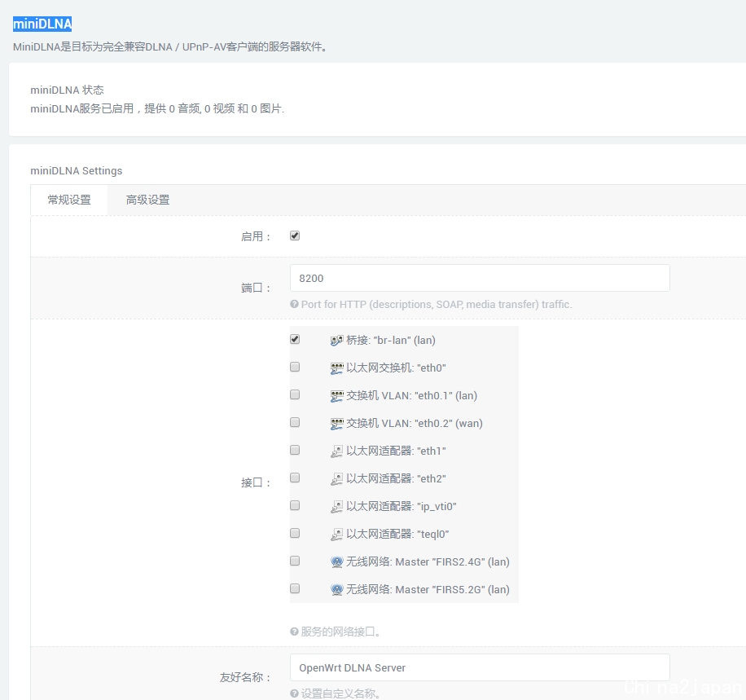Click help icon beside 设置自定义名称
The width and height of the screenshot is (746, 700).
click(x=294, y=693)
